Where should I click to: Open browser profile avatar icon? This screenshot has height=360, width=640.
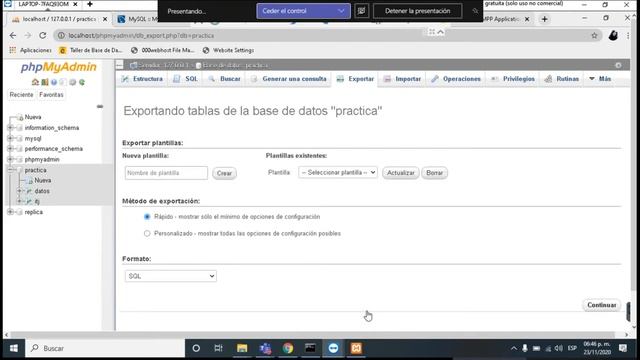point(613,36)
